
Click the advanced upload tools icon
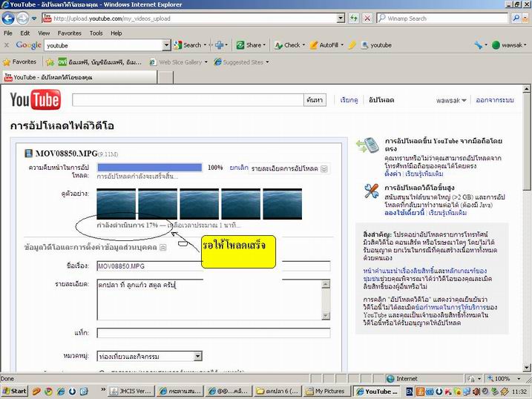pyautogui.click(x=371, y=191)
